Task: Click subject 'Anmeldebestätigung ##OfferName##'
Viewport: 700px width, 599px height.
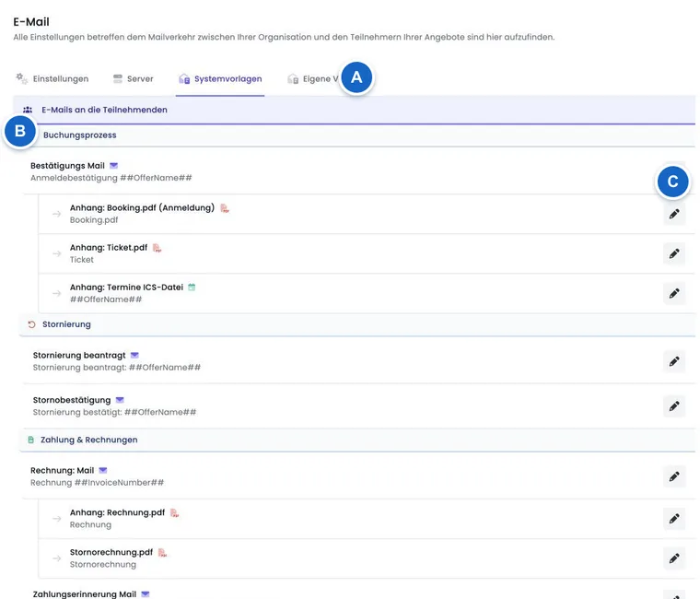Action: pyautogui.click(x=111, y=178)
